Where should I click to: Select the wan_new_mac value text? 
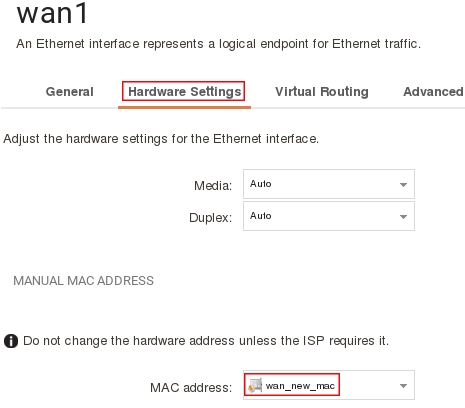[300, 386]
